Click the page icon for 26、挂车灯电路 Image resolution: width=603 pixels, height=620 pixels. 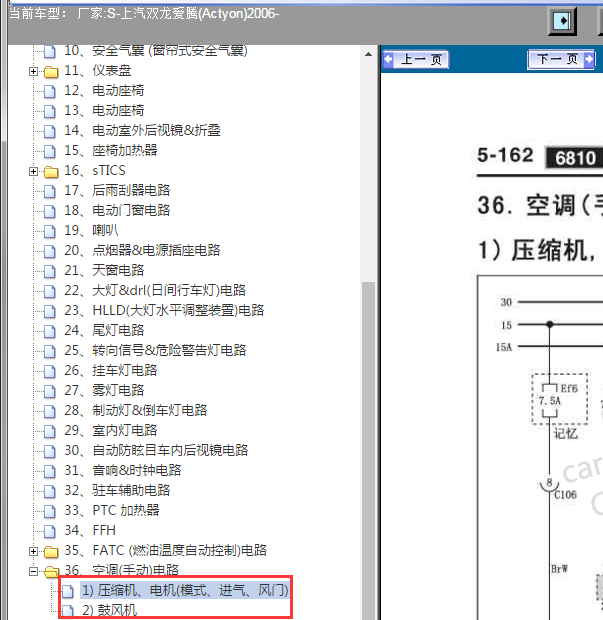click(x=49, y=371)
